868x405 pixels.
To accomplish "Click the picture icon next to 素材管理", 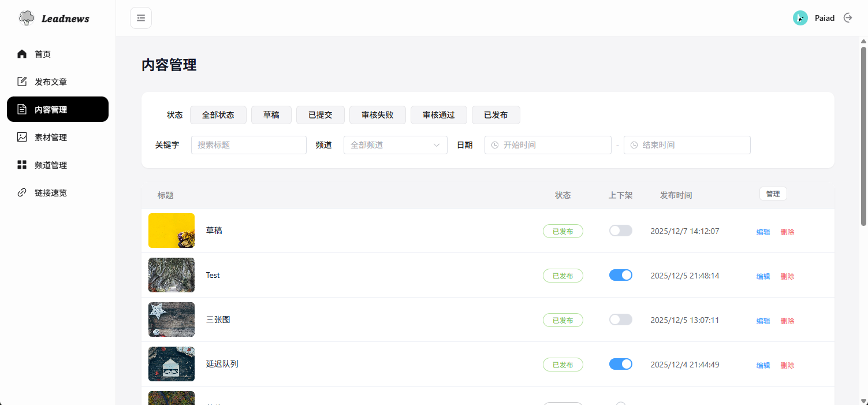I will (22, 137).
